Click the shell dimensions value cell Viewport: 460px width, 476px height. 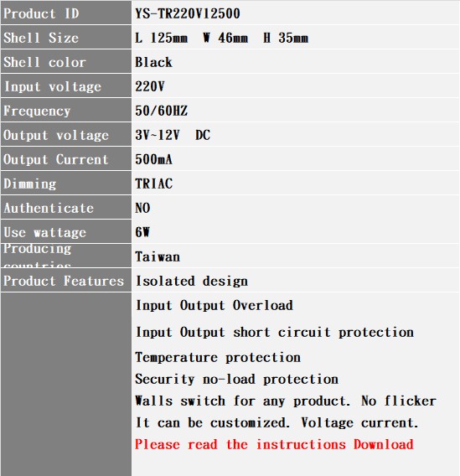click(296, 37)
